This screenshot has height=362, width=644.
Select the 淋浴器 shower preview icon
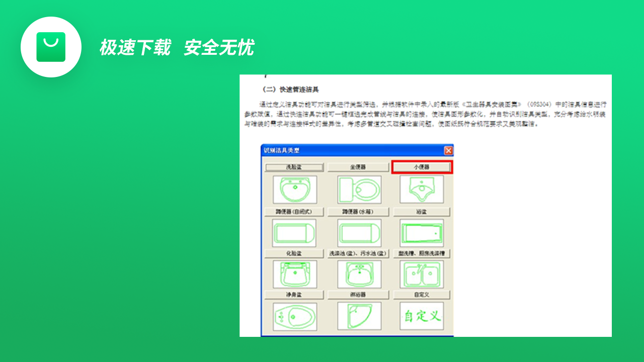(x=359, y=315)
